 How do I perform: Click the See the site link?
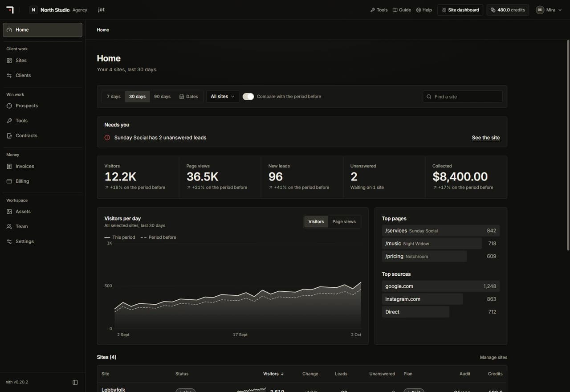pyautogui.click(x=486, y=138)
